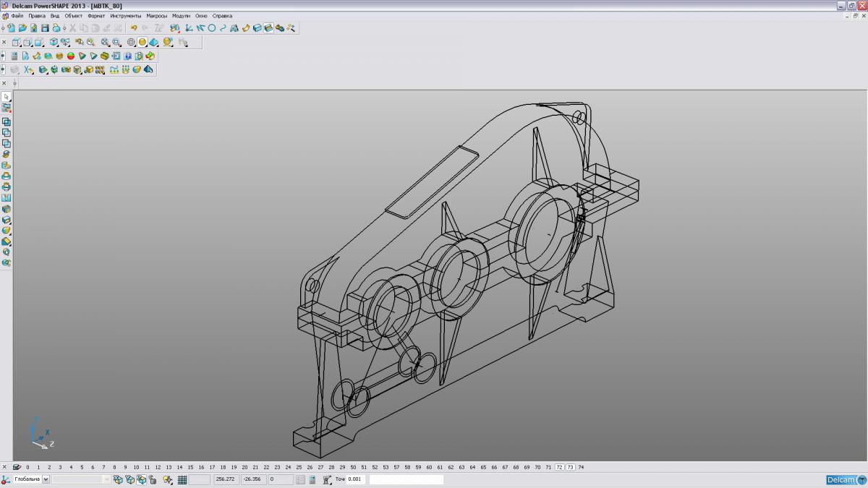Click the X coordinate field 256.272
The height and width of the screenshot is (488, 868).
[x=225, y=479]
